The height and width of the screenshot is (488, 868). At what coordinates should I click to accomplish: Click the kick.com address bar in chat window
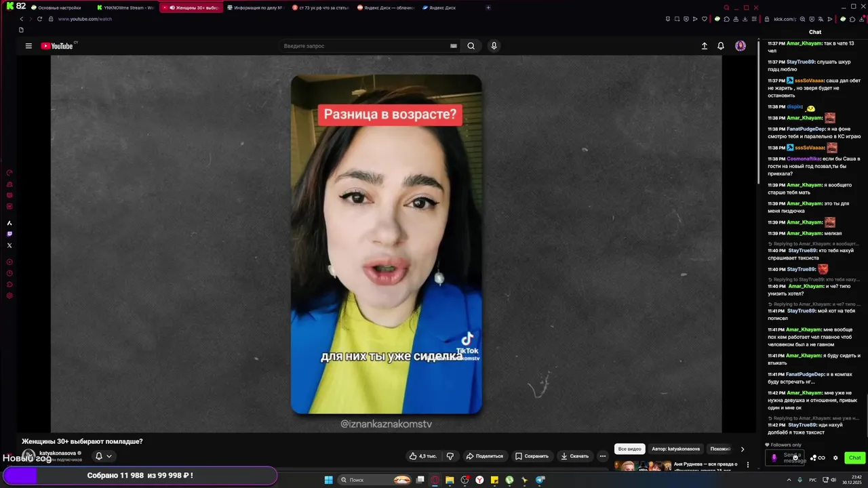coord(785,19)
